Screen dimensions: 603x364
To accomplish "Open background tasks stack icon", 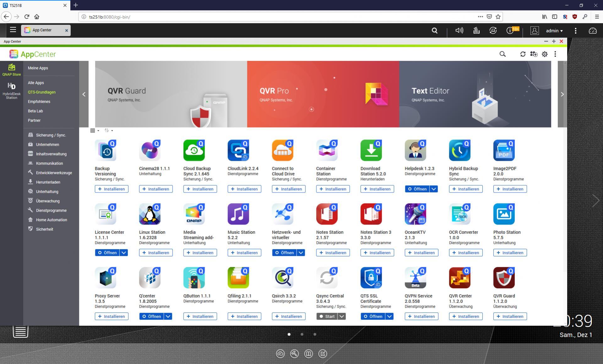I will pos(476,30).
